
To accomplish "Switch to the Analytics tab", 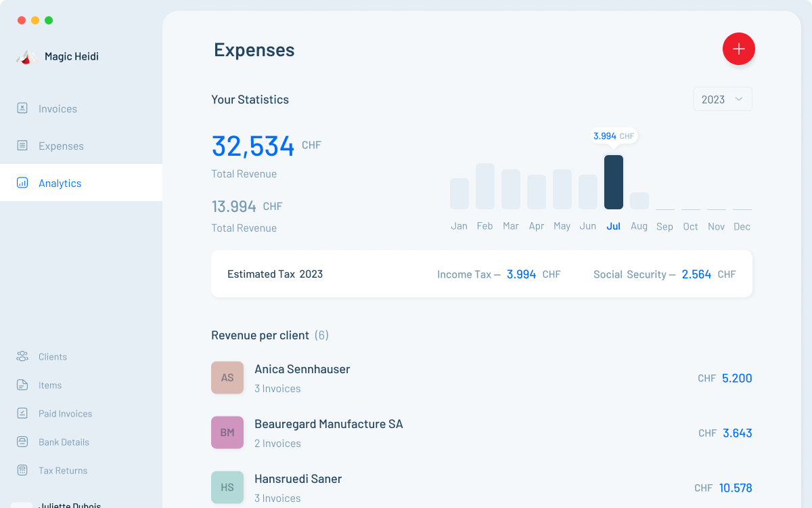I will [60, 182].
